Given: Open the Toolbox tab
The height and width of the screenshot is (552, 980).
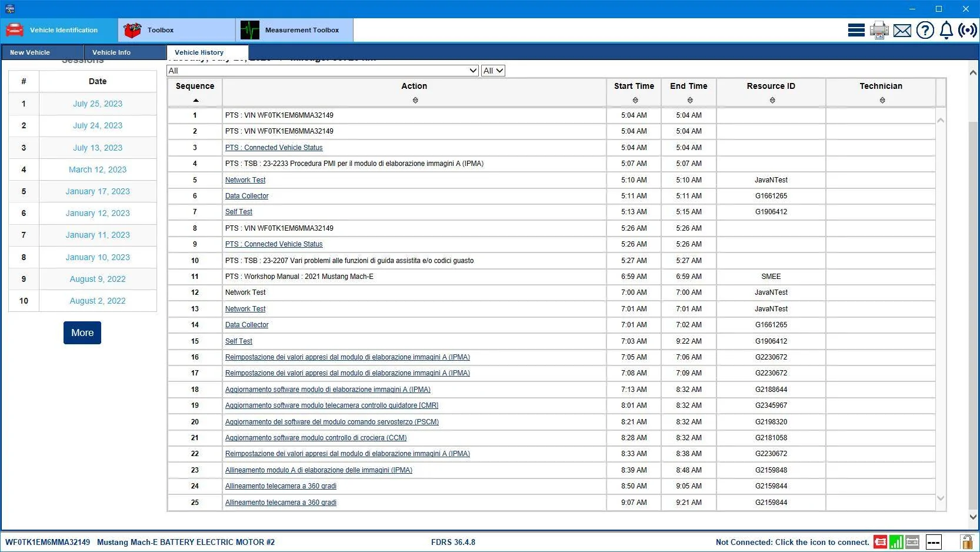Looking at the screenshot, I should (176, 30).
